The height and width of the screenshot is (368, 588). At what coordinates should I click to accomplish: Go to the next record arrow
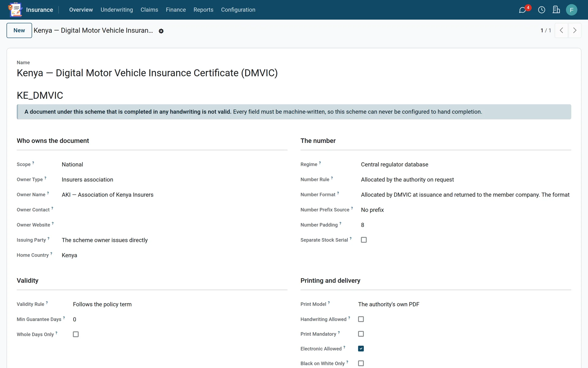575,30
